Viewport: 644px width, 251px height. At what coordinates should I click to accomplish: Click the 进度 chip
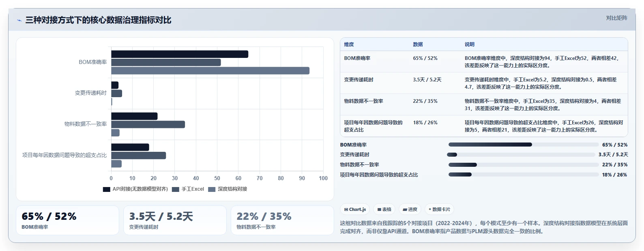[x=410, y=209]
